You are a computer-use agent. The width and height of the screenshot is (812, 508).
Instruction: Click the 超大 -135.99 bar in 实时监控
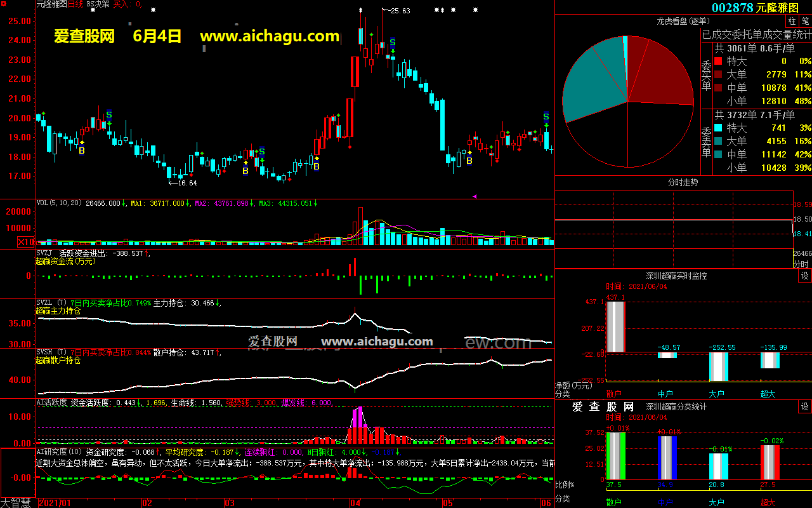point(769,360)
